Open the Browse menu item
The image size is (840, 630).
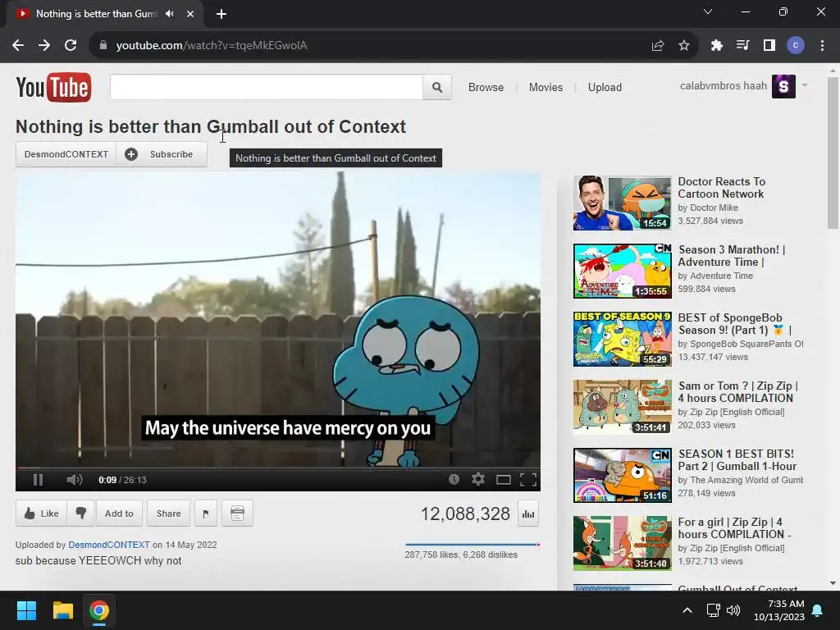(x=486, y=87)
